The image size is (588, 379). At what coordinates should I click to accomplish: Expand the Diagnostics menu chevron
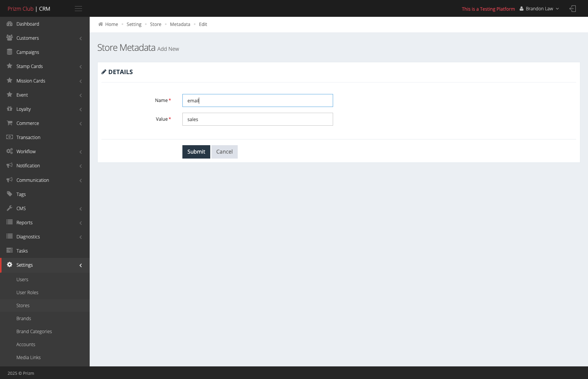tap(81, 237)
